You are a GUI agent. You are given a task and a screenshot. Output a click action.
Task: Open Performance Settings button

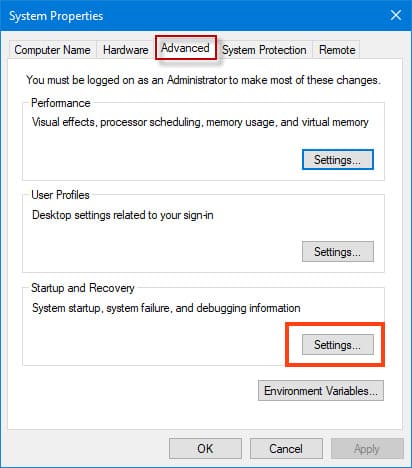[338, 160]
